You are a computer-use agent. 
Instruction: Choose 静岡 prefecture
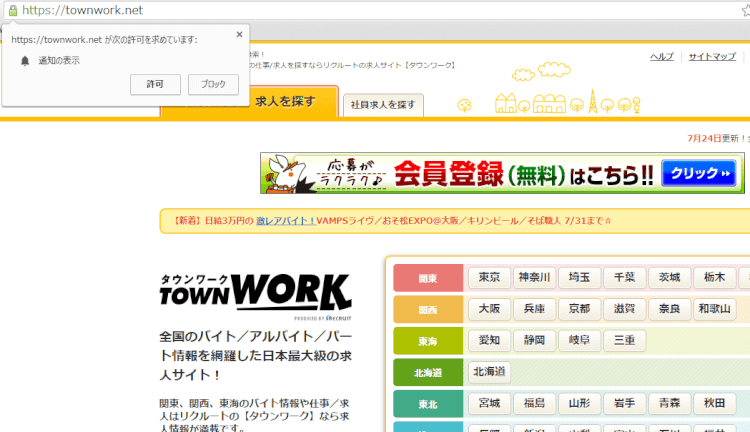point(534,341)
